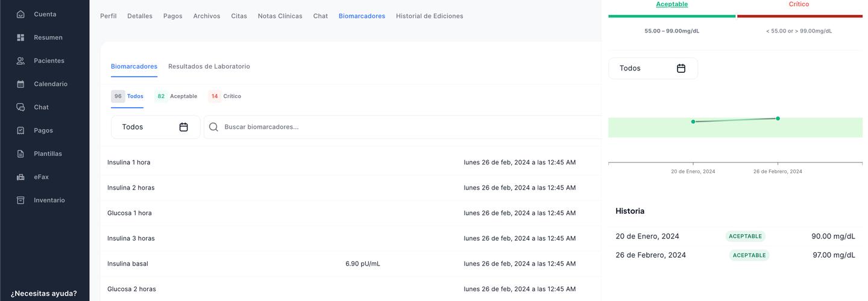Click the Plantillas document icon
Screen dimensions: 868x301
pos(20,154)
